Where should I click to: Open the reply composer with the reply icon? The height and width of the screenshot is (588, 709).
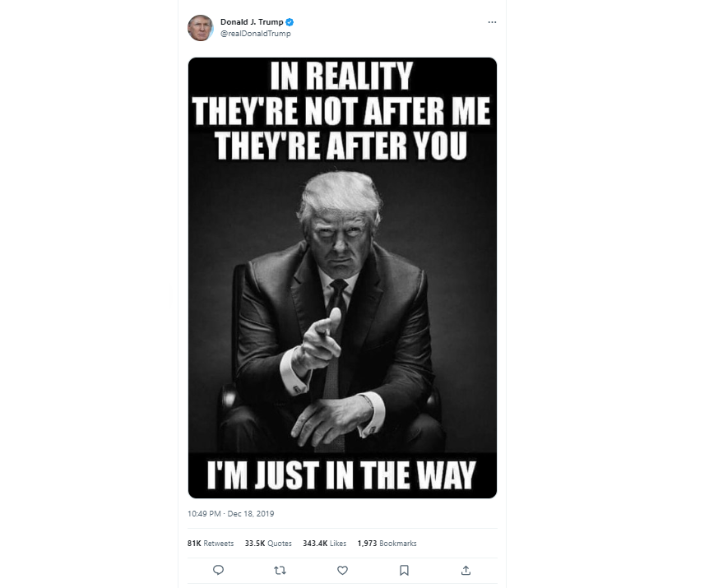217,570
